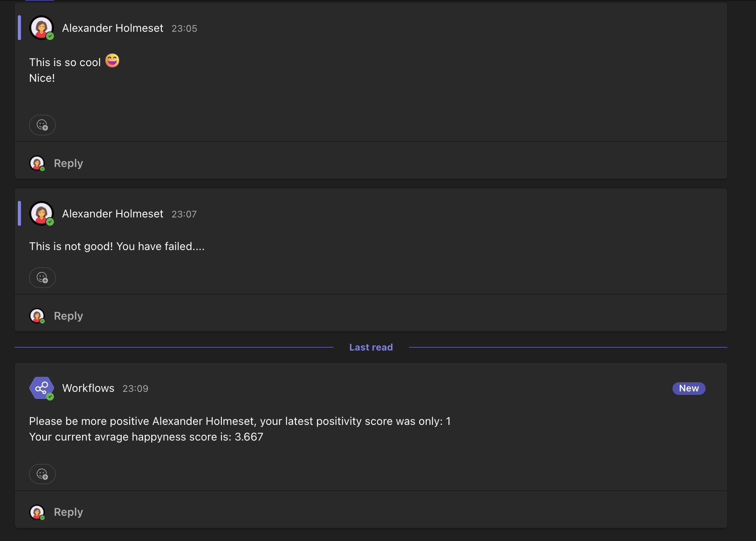Click the 23:09 timestamp

(135, 388)
